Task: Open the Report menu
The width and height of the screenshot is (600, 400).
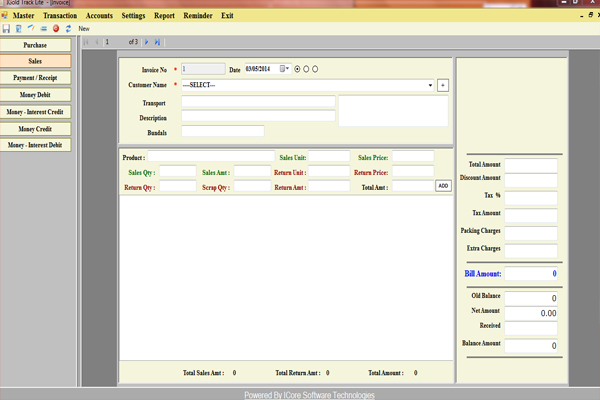Action: click(x=164, y=16)
